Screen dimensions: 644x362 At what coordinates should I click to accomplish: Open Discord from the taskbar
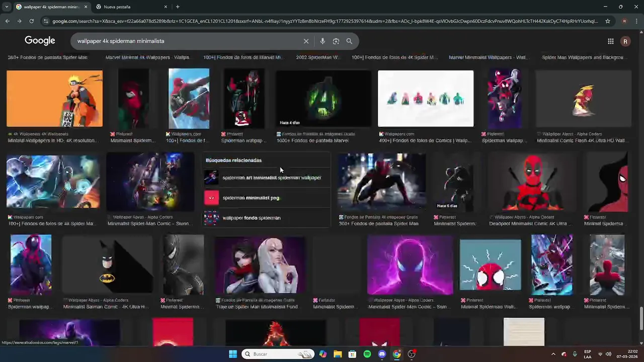[382, 354]
